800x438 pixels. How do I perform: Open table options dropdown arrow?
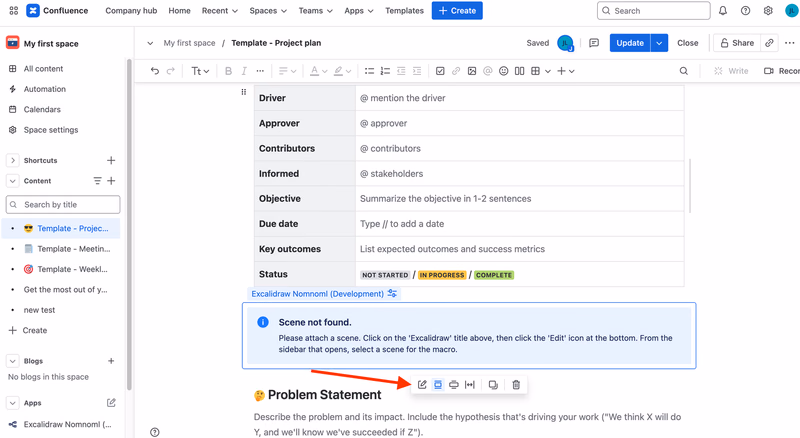tap(547, 71)
